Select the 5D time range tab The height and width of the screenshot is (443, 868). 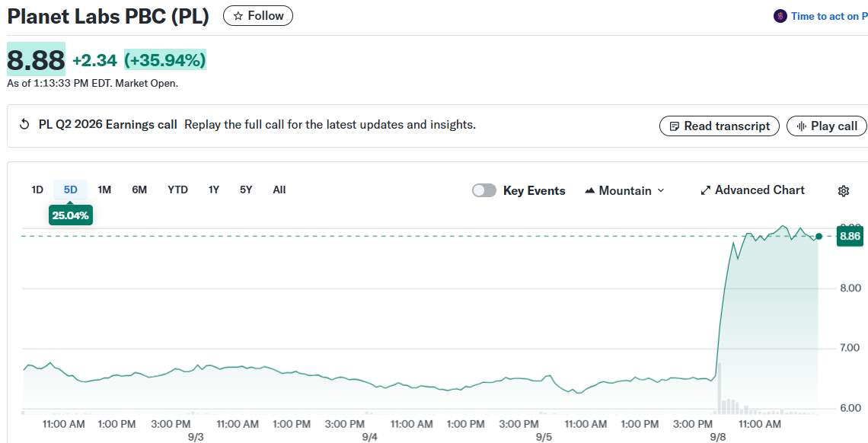[70, 190]
